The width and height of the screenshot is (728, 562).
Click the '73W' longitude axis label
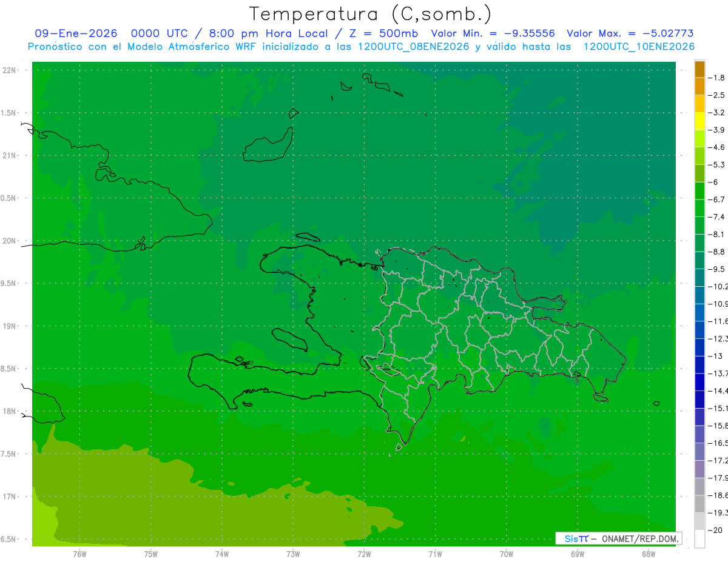coord(293,554)
